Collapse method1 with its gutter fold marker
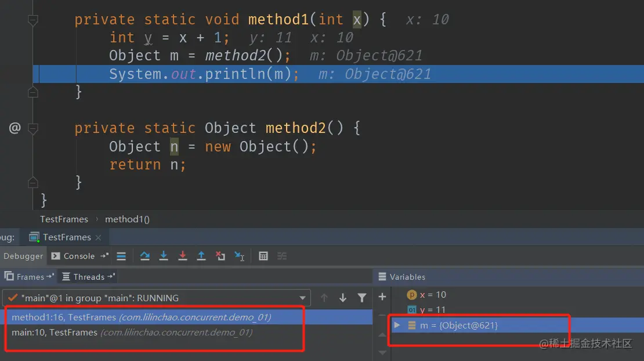 click(33, 20)
